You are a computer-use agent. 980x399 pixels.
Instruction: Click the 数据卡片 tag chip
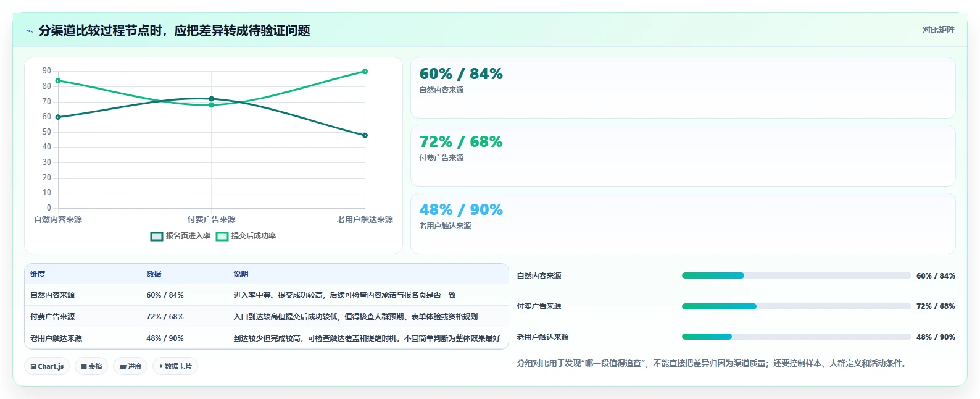pos(175,366)
